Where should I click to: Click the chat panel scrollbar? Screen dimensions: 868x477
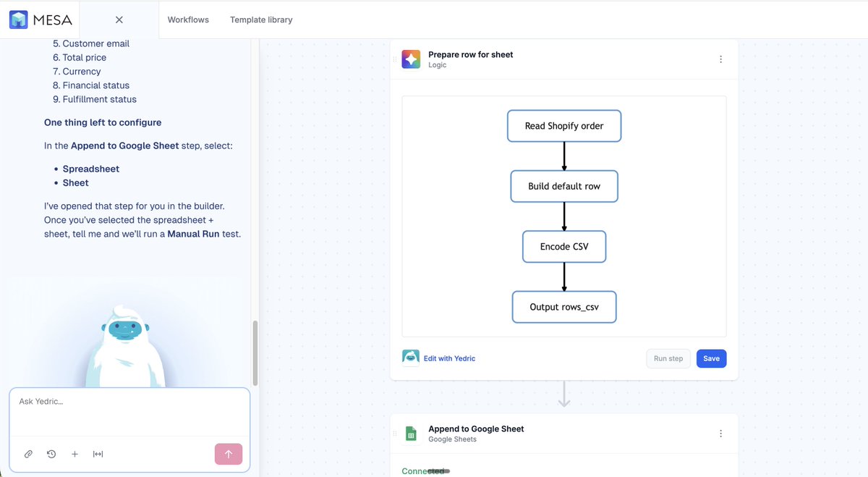tap(255, 353)
